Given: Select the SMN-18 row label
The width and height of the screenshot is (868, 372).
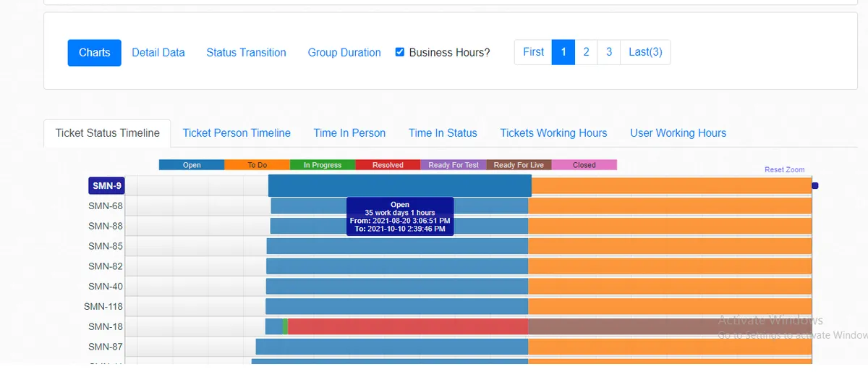Looking at the screenshot, I should pos(106,327).
